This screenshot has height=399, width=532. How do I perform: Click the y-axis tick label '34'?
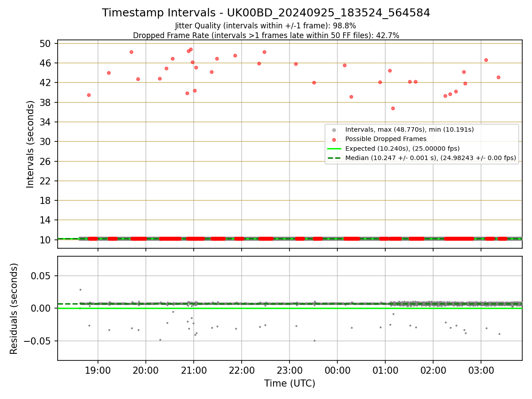coord(46,122)
